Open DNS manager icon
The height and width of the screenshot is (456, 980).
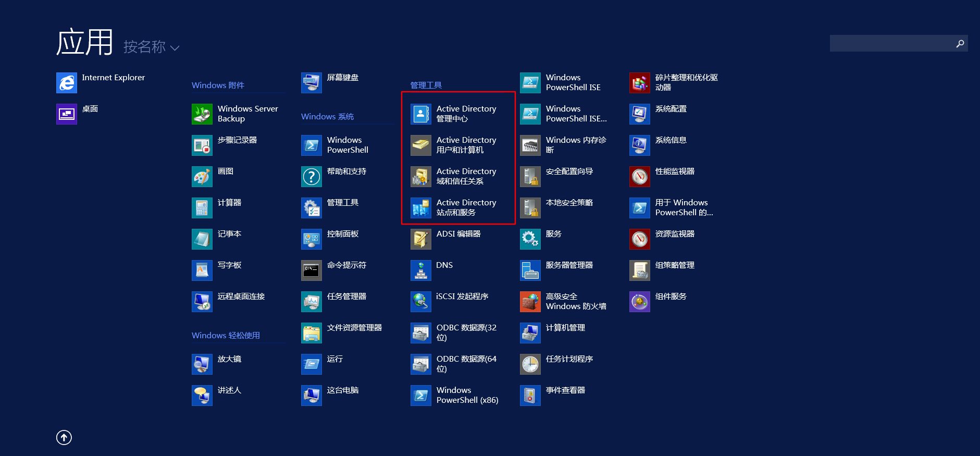421,270
